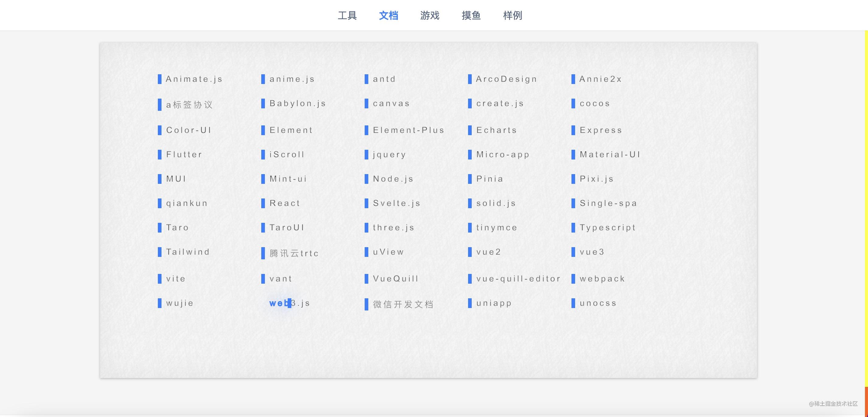Image resolution: width=868 pixels, height=417 pixels.
Task: Click the uniapp link
Action: point(494,303)
